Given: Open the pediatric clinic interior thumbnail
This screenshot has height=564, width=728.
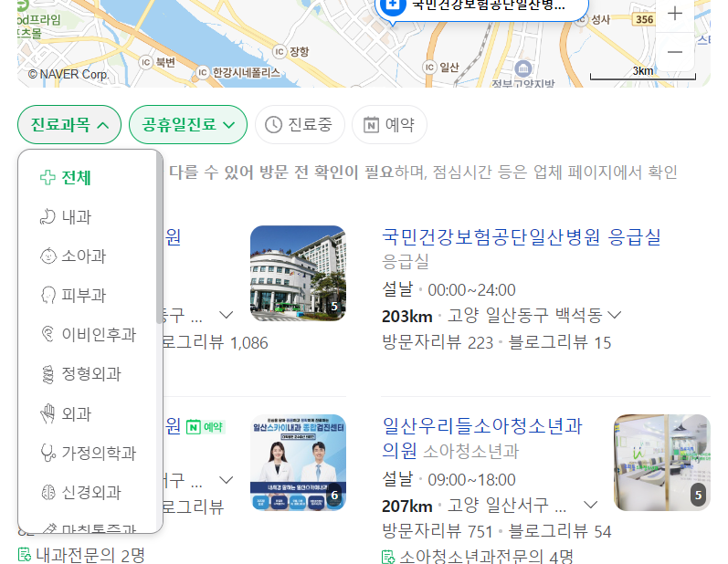Looking at the screenshot, I should click(662, 463).
